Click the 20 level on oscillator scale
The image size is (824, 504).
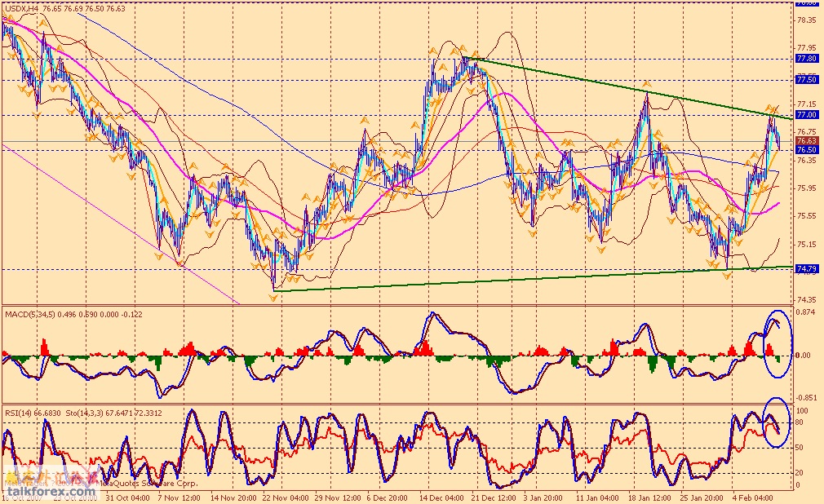[x=800, y=473]
